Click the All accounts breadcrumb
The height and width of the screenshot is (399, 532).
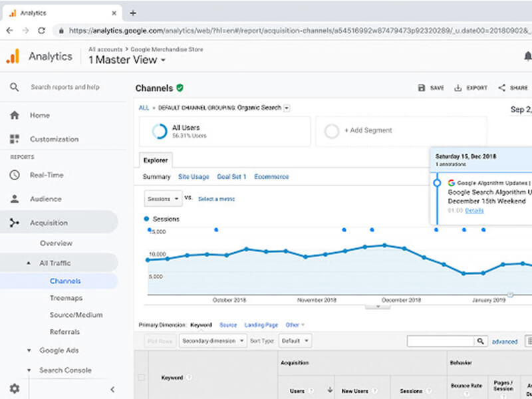coord(106,49)
